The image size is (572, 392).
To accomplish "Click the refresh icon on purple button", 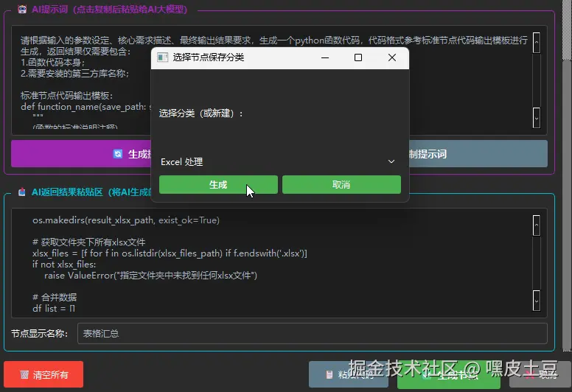I will 117,154.
